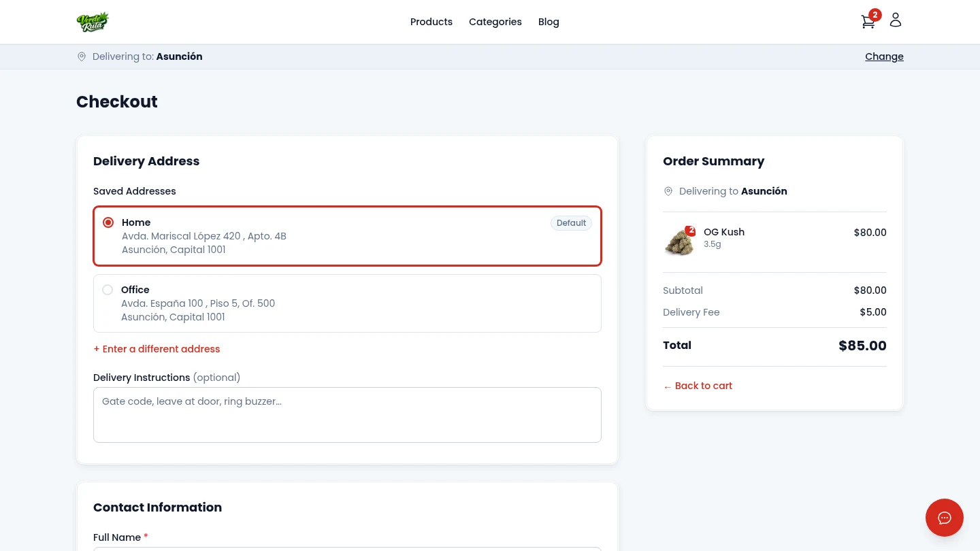The image size is (980, 551).
Task: Click the OG Kush product name
Action: pos(723,232)
